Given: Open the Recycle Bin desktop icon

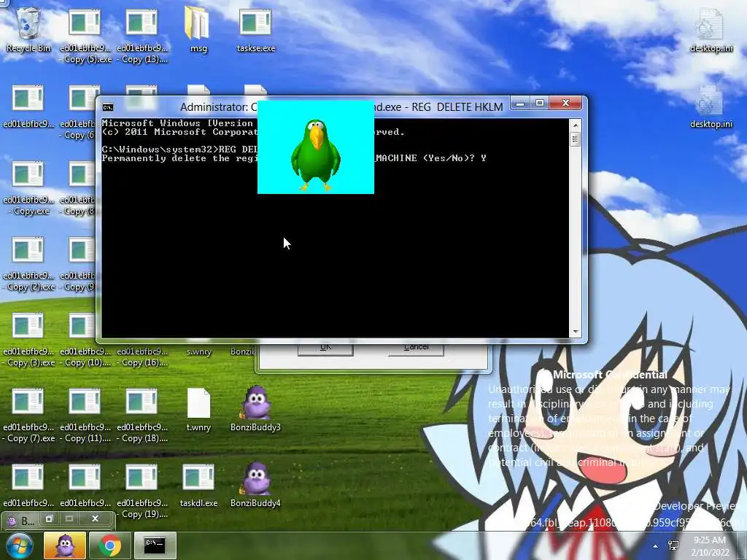Looking at the screenshot, I should point(28,29).
